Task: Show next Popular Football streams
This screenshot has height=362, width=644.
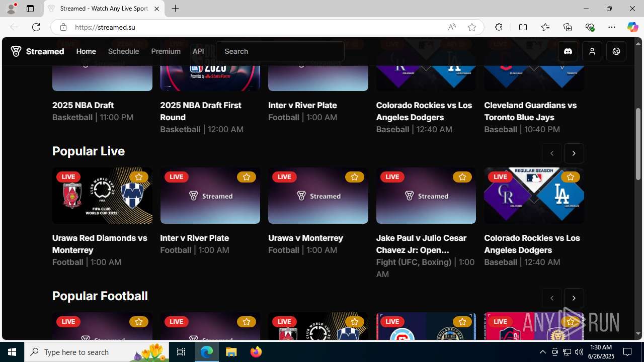Action: pyautogui.click(x=574, y=298)
